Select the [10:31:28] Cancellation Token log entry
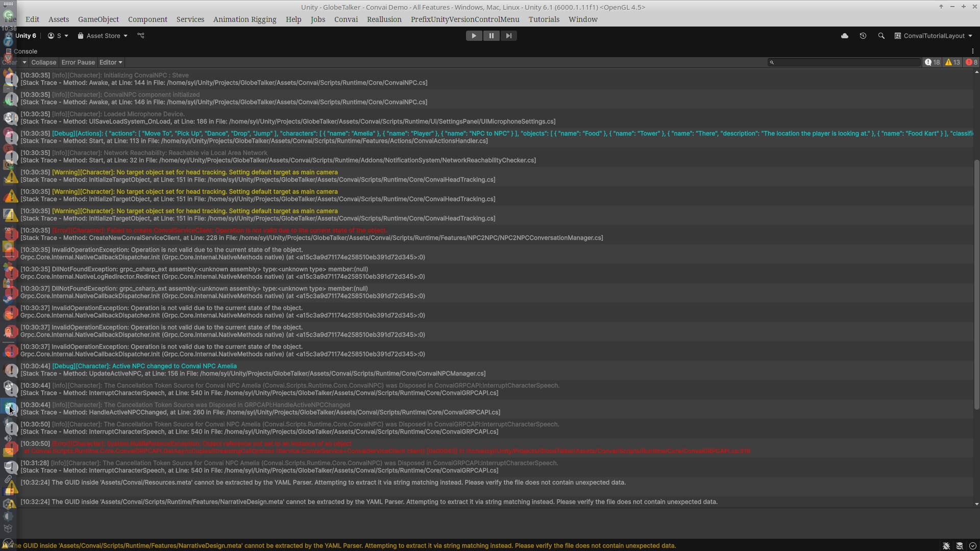980x551 pixels. pyautogui.click(x=486, y=467)
